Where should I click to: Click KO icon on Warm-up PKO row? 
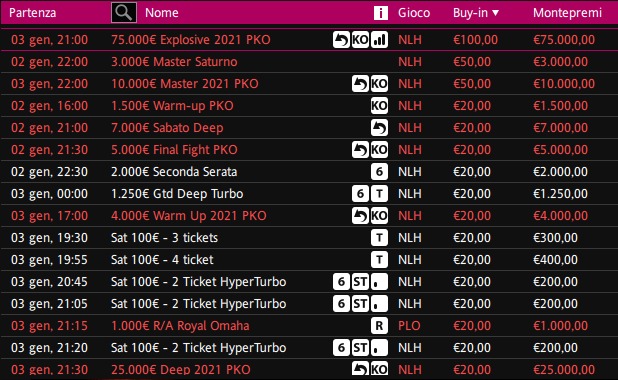(x=379, y=106)
